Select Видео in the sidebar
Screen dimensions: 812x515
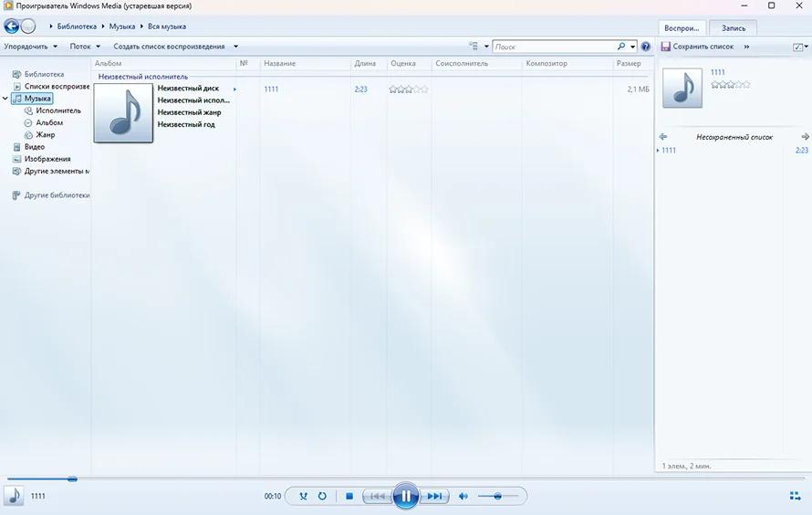coord(34,147)
